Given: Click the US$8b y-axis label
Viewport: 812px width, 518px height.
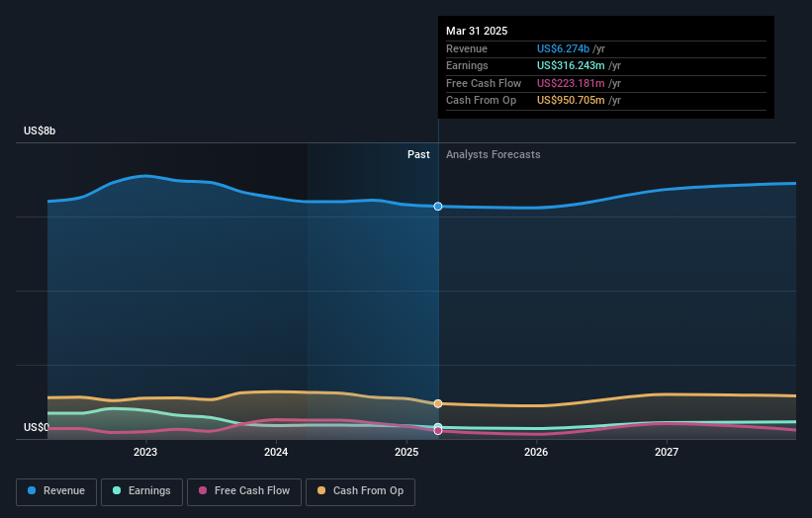Looking at the screenshot, I should pos(40,130).
